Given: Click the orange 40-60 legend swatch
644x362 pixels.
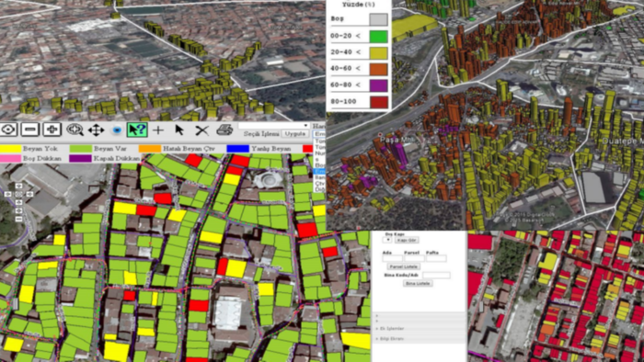Looking at the screenshot, I should (378, 69).
